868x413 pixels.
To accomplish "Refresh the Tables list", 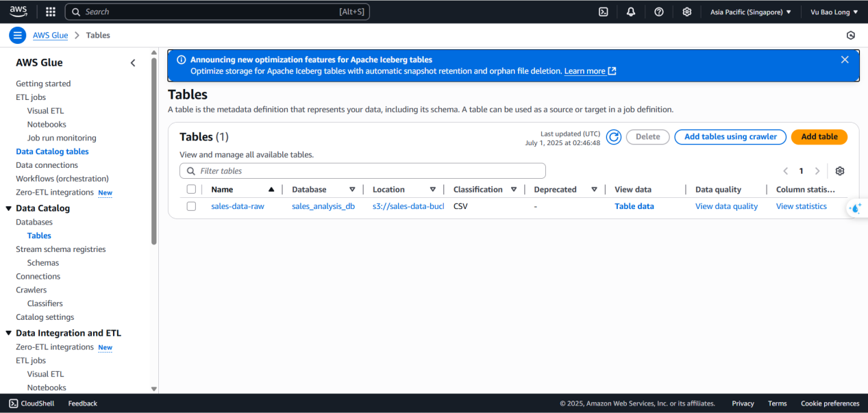I will coord(614,137).
